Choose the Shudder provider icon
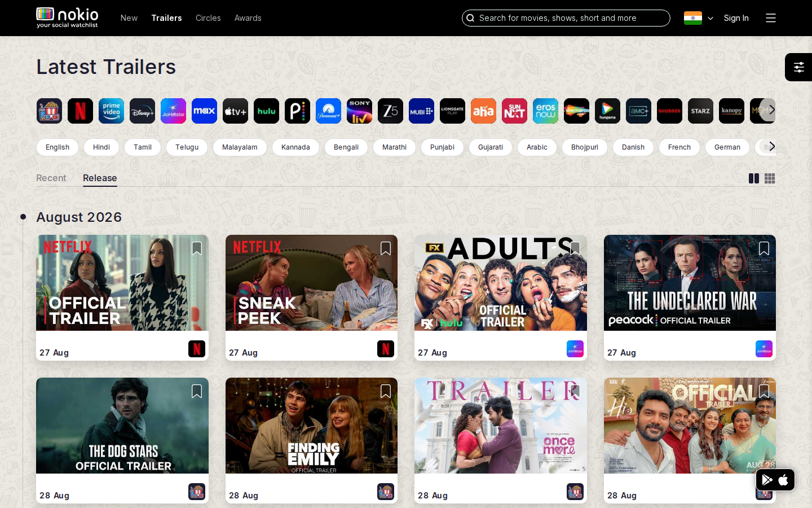This screenshot has width=812, height=508. pyautogui.click(x=669, y=111)
